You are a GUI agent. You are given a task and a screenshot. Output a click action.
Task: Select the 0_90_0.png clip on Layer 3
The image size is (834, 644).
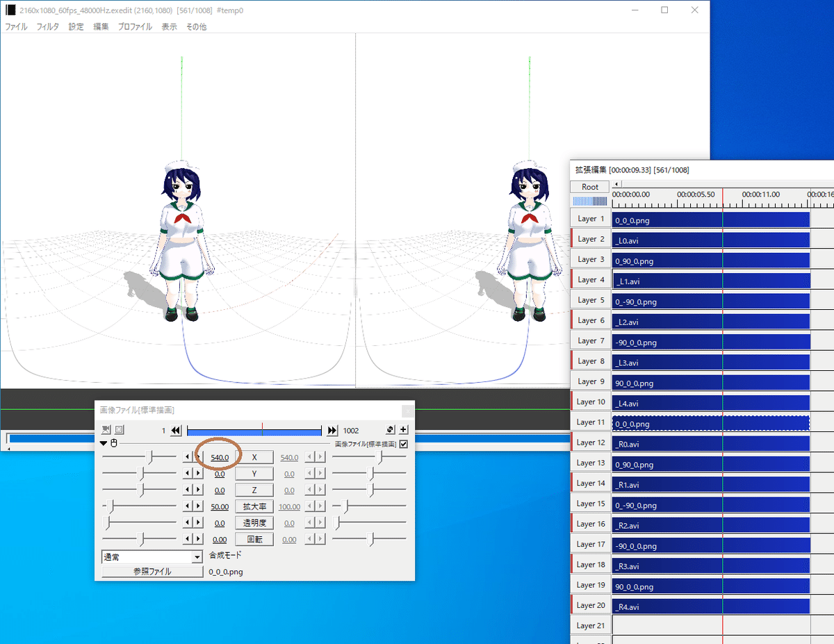pyautogui.click(x=711, y=261)
